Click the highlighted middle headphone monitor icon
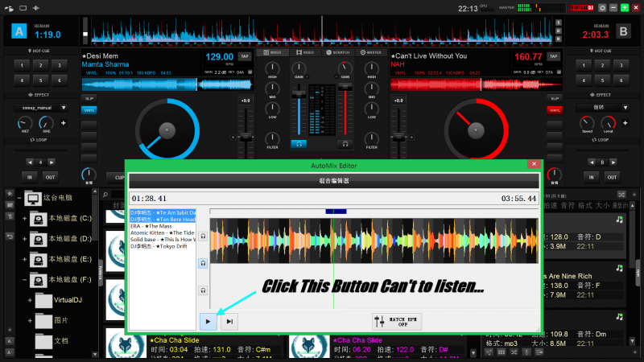Image resolution: width=644 pixels, height=362 pixels. click(x=203, y=263)
